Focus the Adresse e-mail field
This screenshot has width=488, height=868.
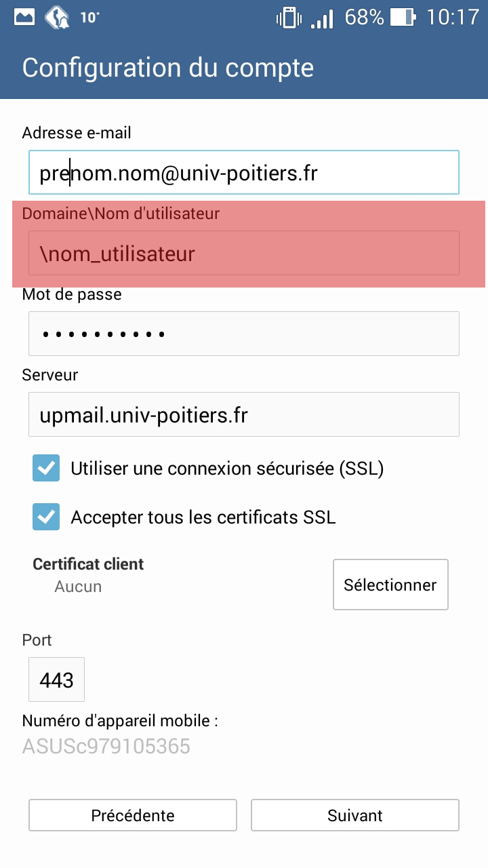(244, 172)
